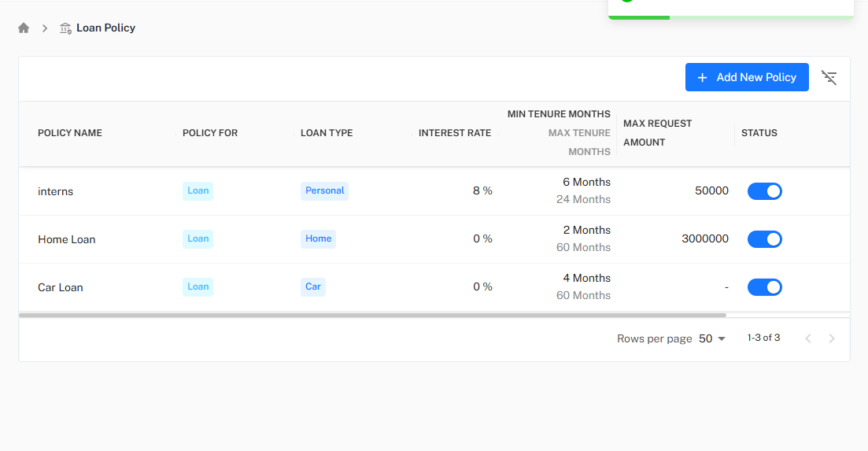Viewport: 868px width, 451px height.
Task: Sort by the Policy Name column header
Action: click(70, 133)
